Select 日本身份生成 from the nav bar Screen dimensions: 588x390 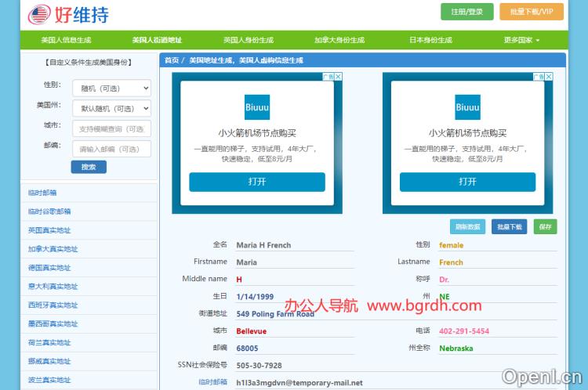pos(430,40)
